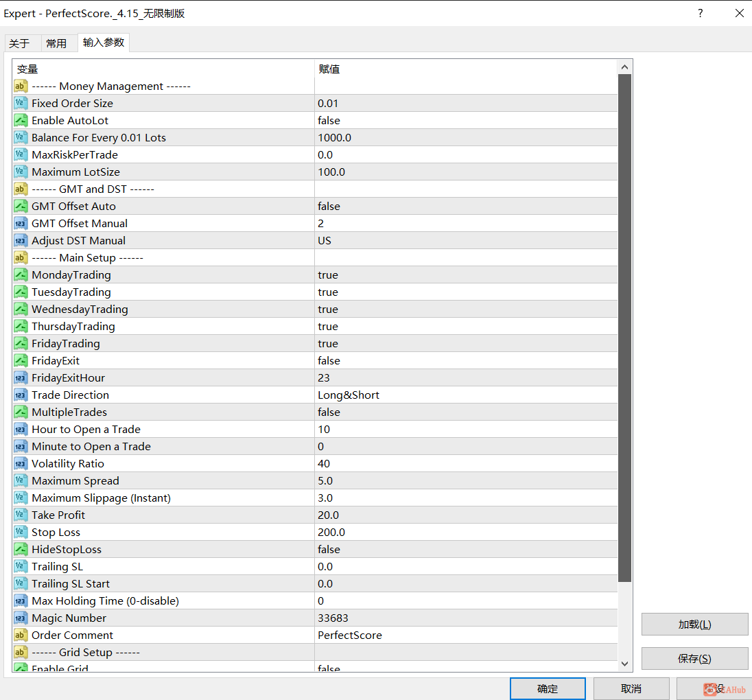The height and width of the screenshot is (700, 752).
Task: Click the double-type icon next to Fixed Order Size
Action: coord(21,103)
